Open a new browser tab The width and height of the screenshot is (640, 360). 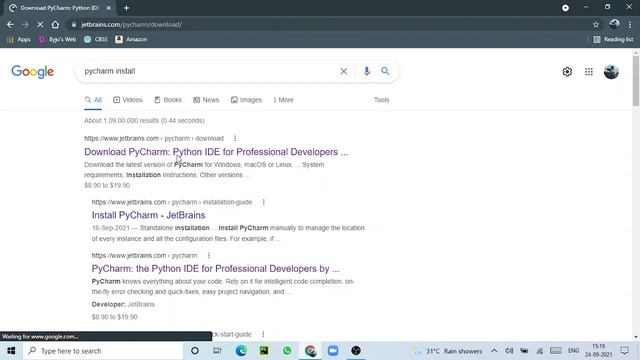(x=127, y=8)
